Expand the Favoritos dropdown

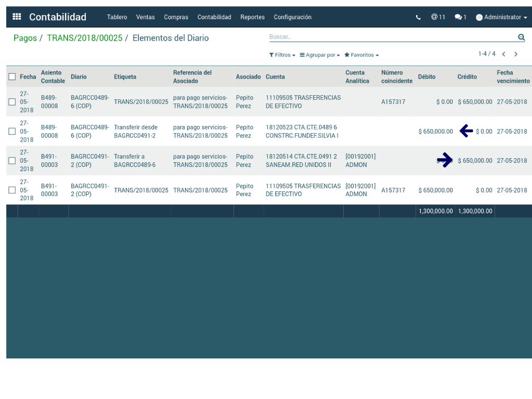(x=361, y=55)
